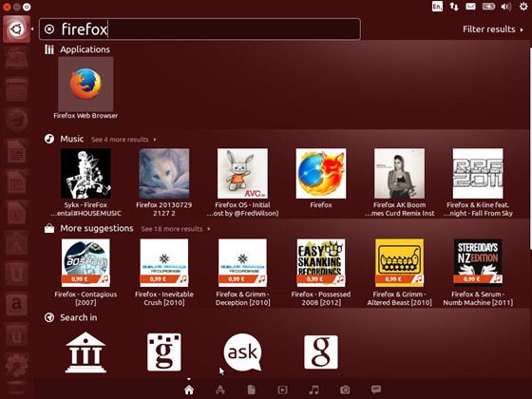Open System Settings in the launcher sidebar
Screen dimensions: 532x399
[16, 365]
